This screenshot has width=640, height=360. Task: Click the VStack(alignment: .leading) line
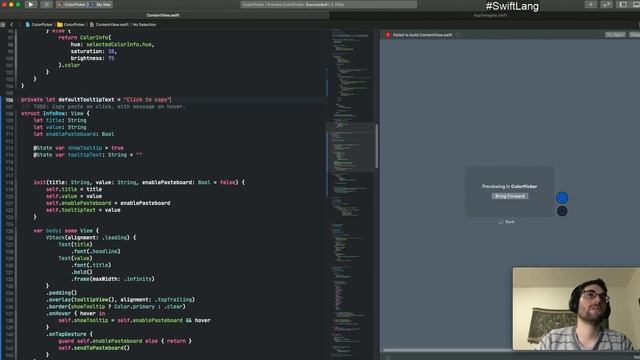click(91, 238)
